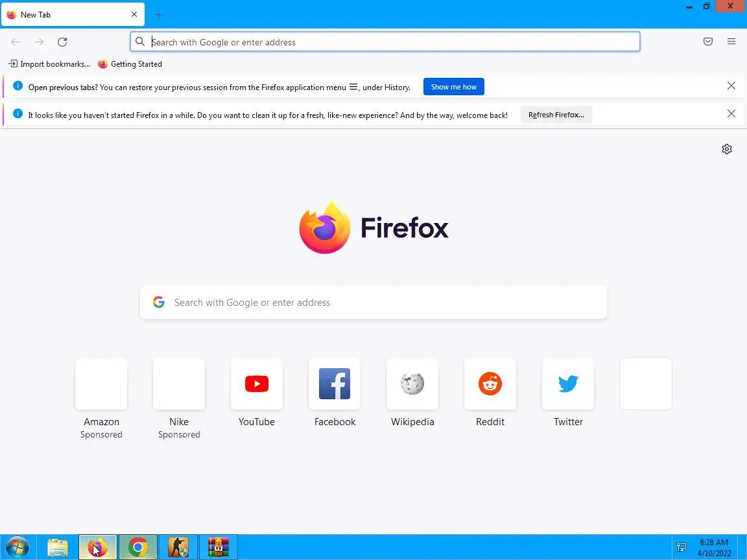Reload the page with the refresh icon
The image size is (747, 560).
[x=62, y=42]
